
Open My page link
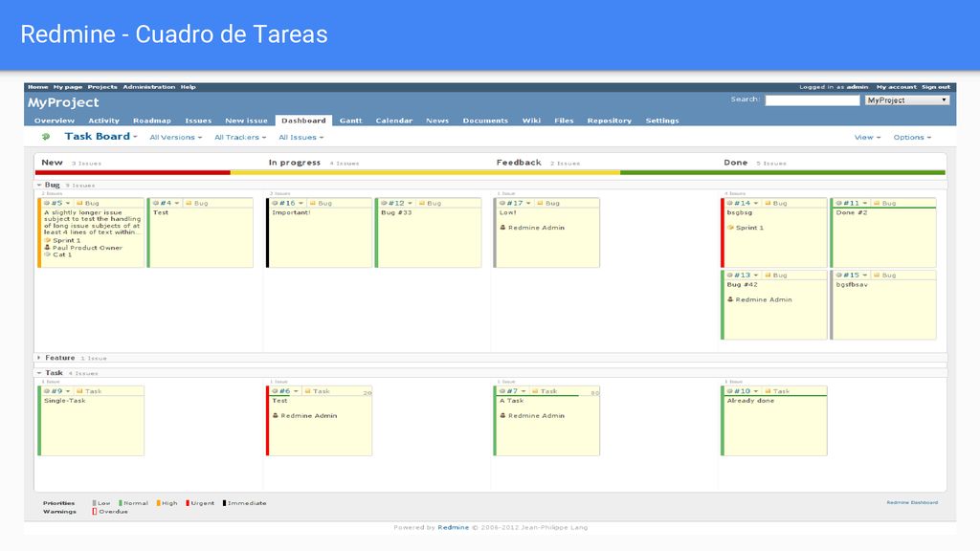pyautogui.click(x=68, y=87)
